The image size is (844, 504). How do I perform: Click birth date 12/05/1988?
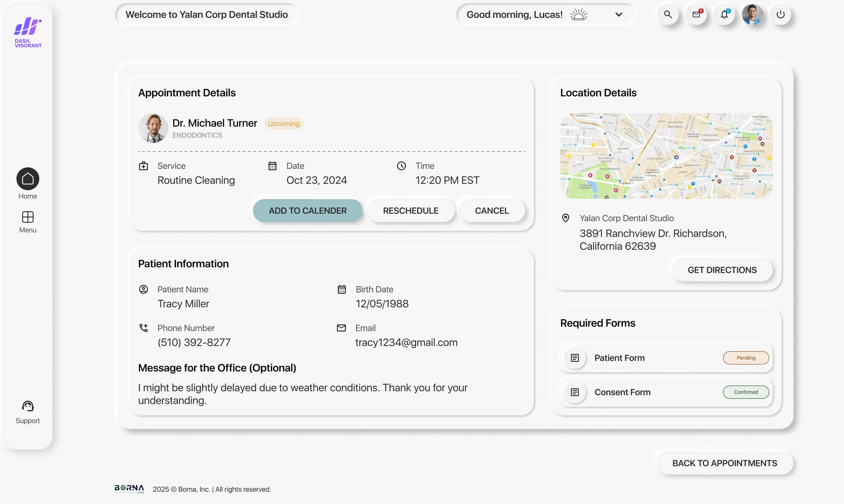click(x=382, y=304)
